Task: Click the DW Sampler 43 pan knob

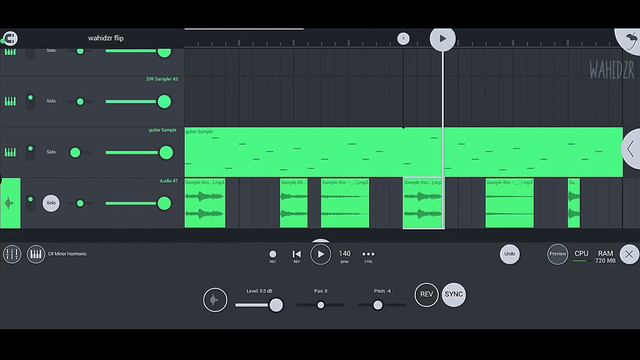Action: click(x=80, y=102)
